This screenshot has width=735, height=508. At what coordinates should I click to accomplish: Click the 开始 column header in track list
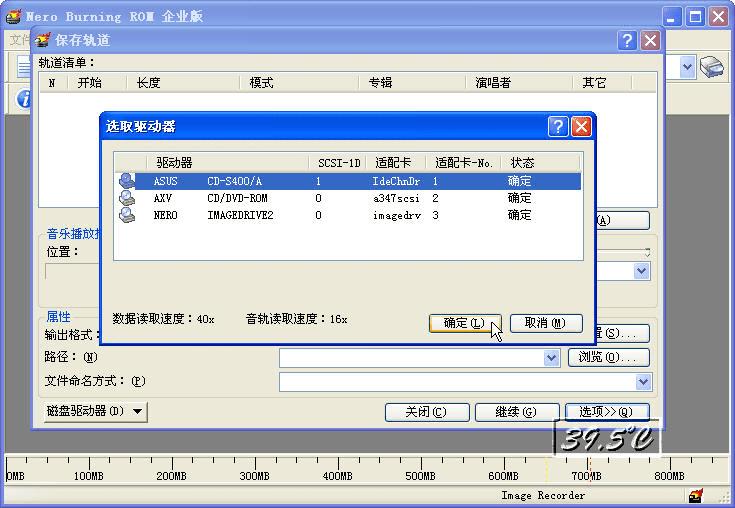98,83
